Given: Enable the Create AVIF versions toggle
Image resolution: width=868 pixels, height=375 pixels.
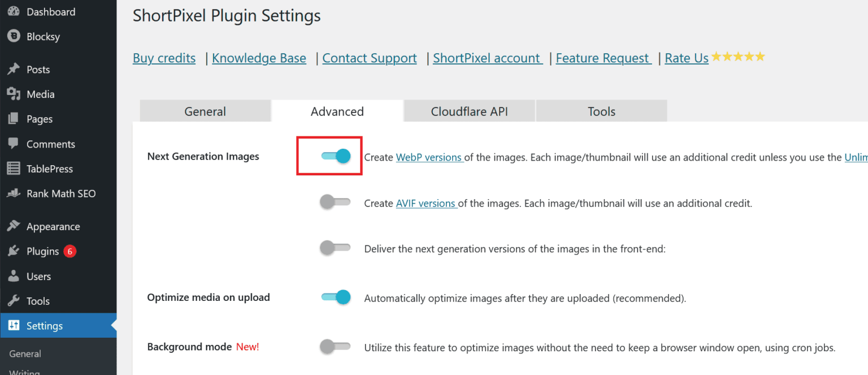Looking at the screenshot, I should [x=335, y=202].
